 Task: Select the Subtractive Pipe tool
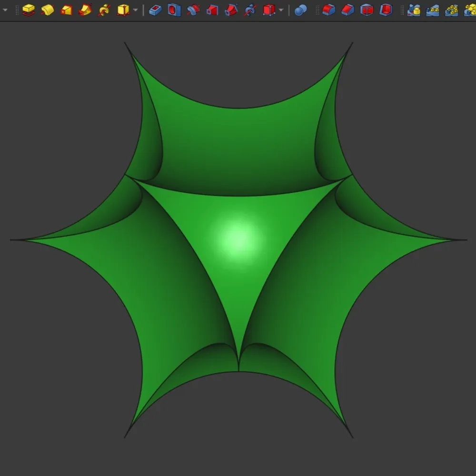coord(231,10)
